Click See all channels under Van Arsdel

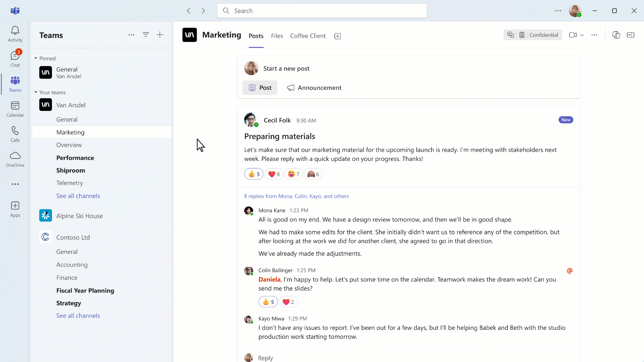pos(78,196)
